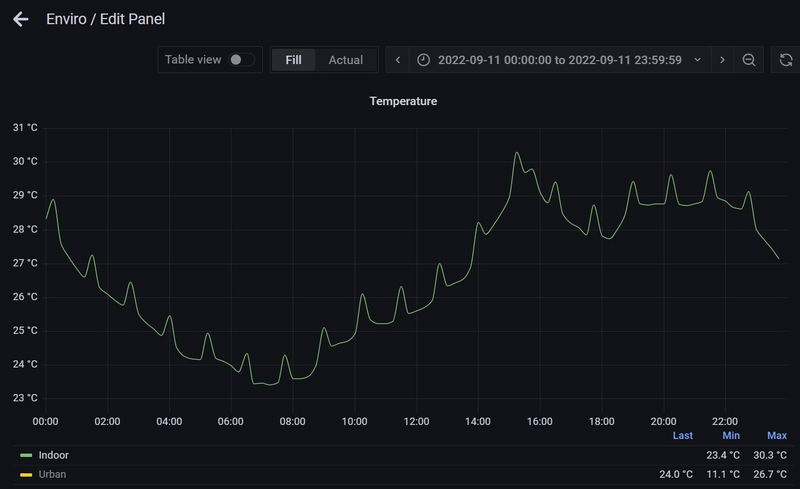Click the yellow Urban series color swatch
Screen dimensions: 800x489
pyautogui.click(x=26, y=474)
